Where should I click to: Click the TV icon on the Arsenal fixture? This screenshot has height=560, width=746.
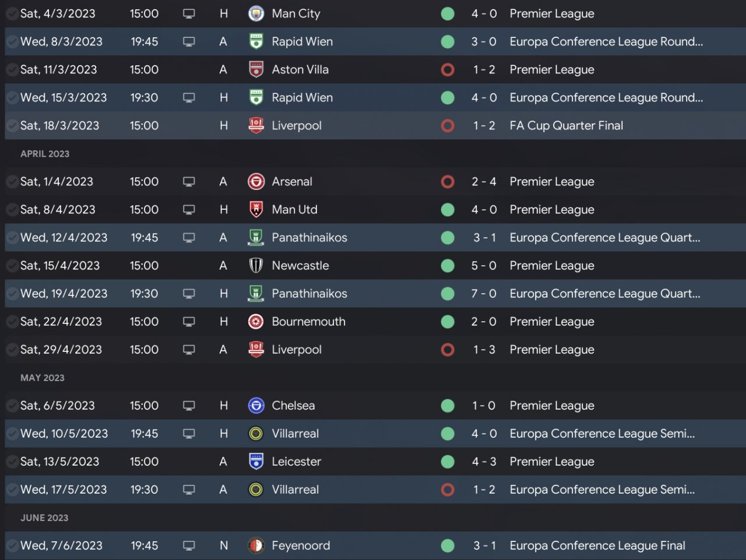[x=189, y=181]
